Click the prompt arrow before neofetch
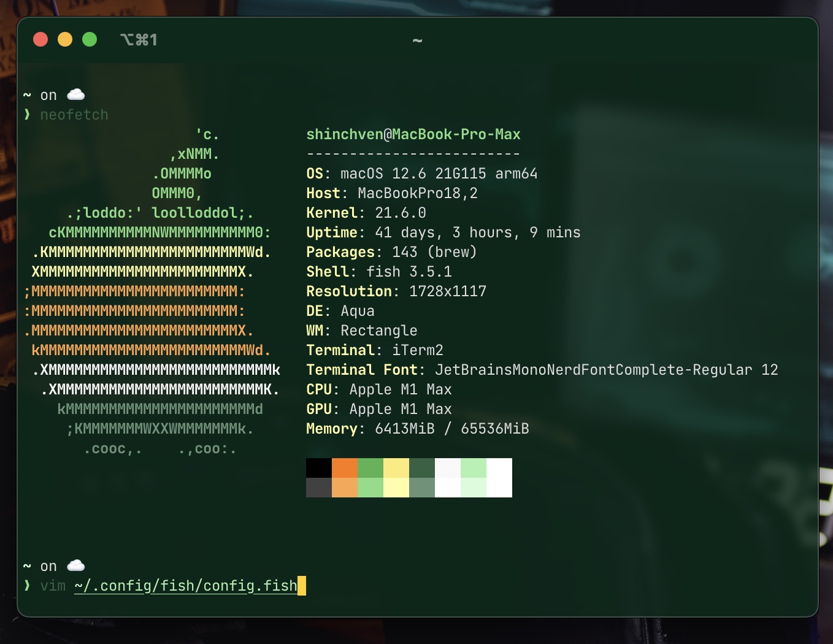The image size is (833, 644). 27,115
